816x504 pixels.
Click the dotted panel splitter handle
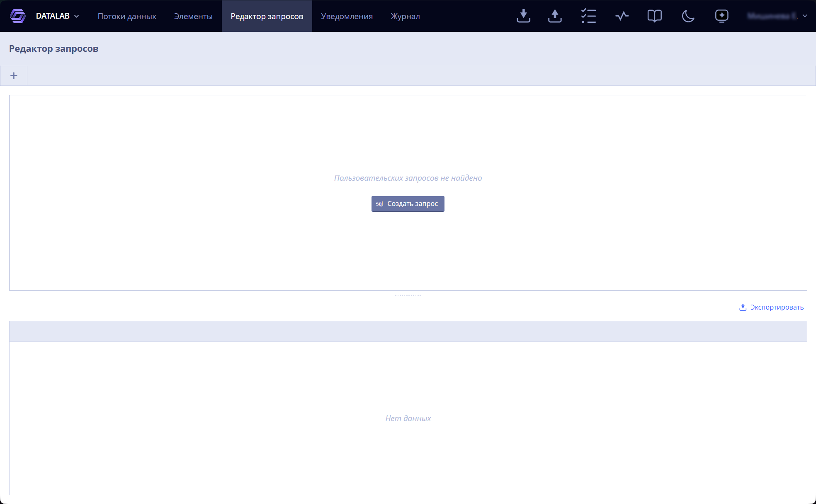[408, 295]
